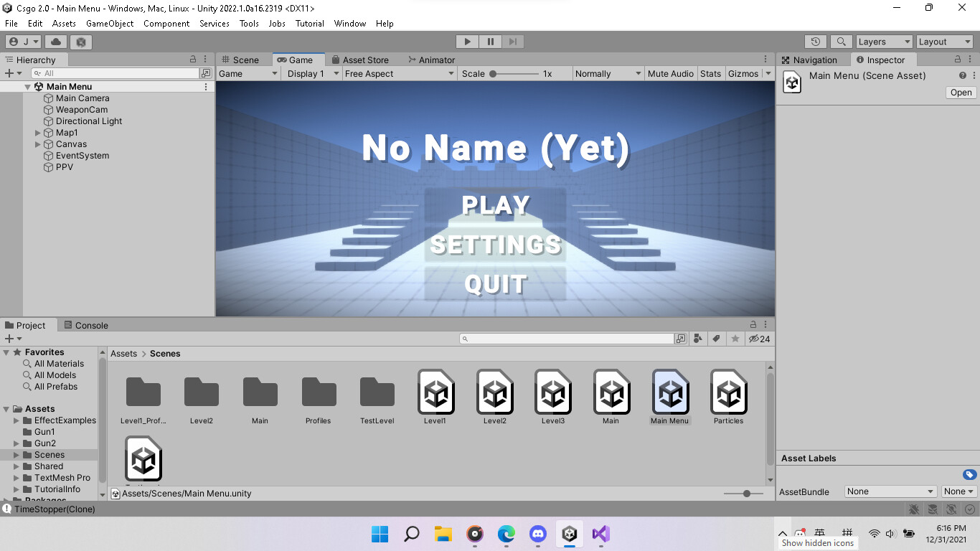
Task: Filter Project assets using the label tag icon
Action: (716, 338)
